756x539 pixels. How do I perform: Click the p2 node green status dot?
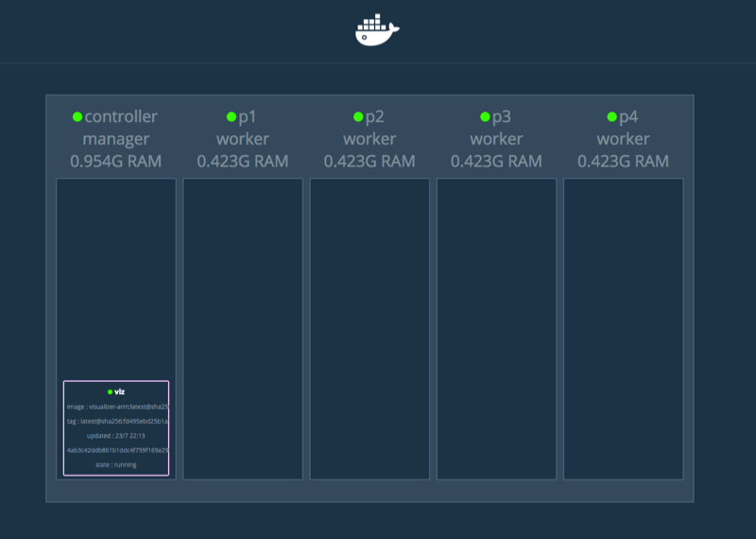click(x=358, y=117)
